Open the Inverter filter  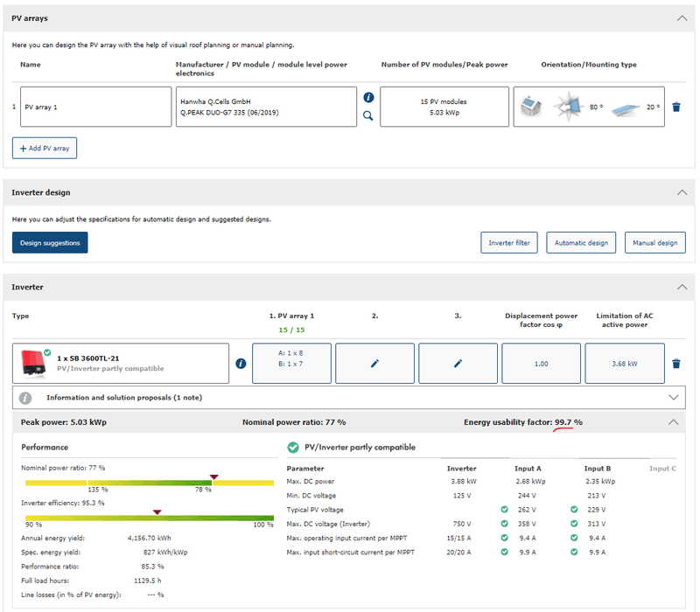tap(509, 242)
